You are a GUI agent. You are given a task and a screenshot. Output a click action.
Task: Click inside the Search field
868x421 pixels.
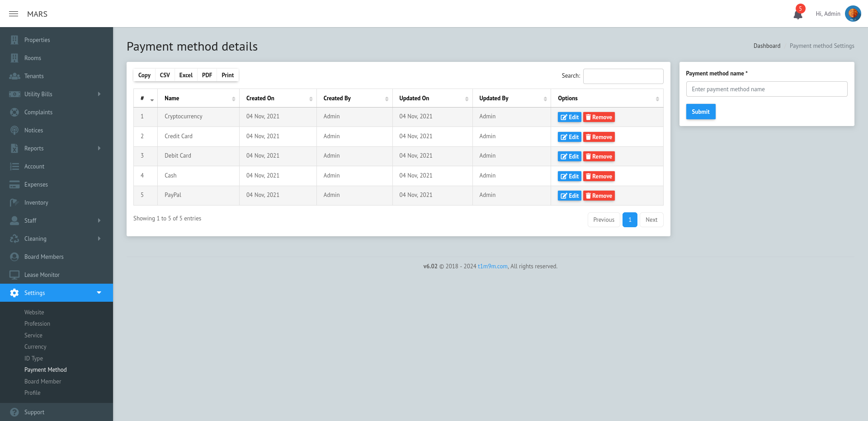[x=623, y=76]
